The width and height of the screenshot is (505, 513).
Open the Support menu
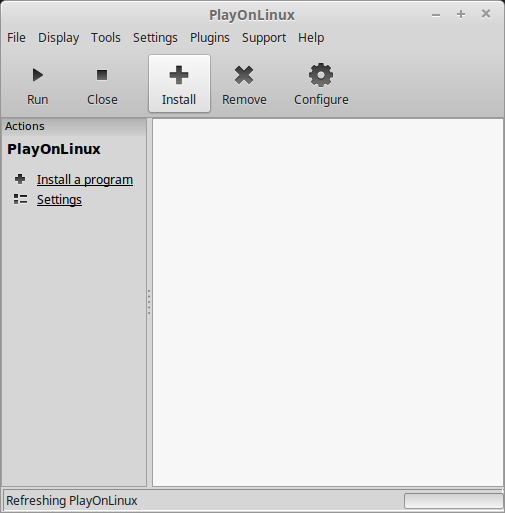tap(264, 38)
